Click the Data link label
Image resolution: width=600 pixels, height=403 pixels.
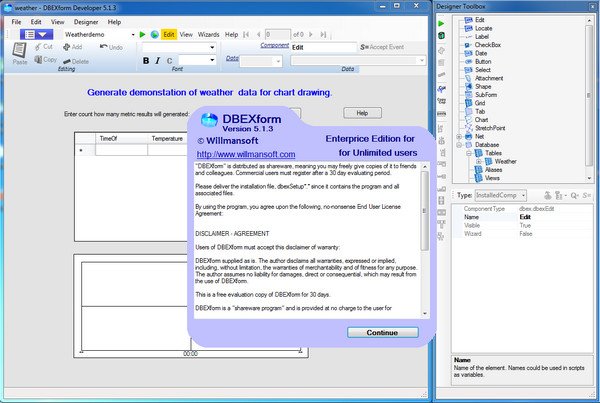(x=232, y=58)
